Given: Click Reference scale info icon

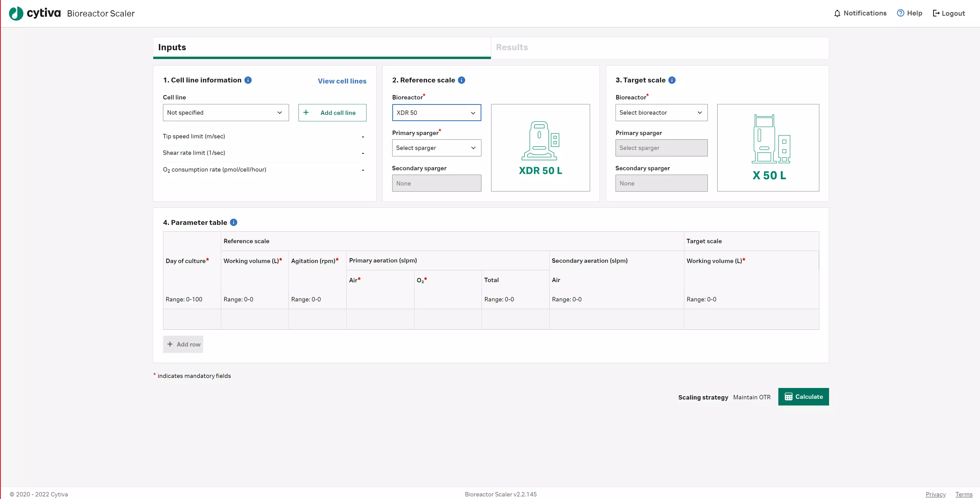Looking at the screenshot, I should [x=461, y=80].
